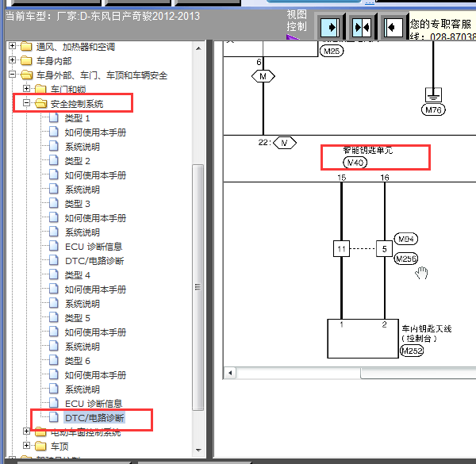Click junction box 11 in the diagram

coord(341,249)
